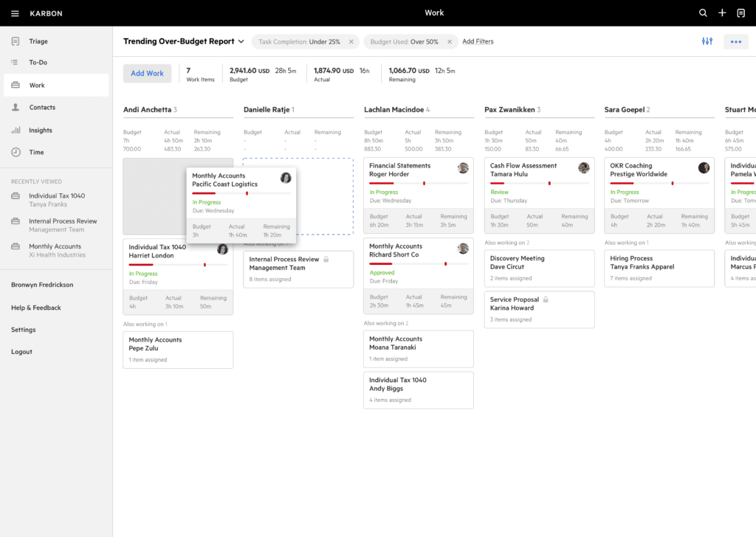Click Add Filters link
Image resolution: width=756 pixels, height=537 pixels.
[x=478, y=41]
